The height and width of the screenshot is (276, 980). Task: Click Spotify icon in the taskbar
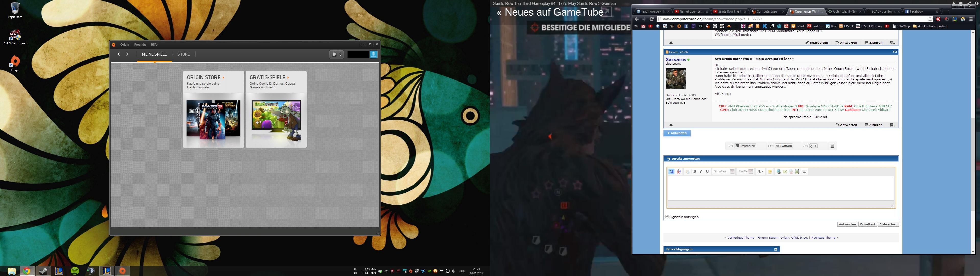[75, 271]
